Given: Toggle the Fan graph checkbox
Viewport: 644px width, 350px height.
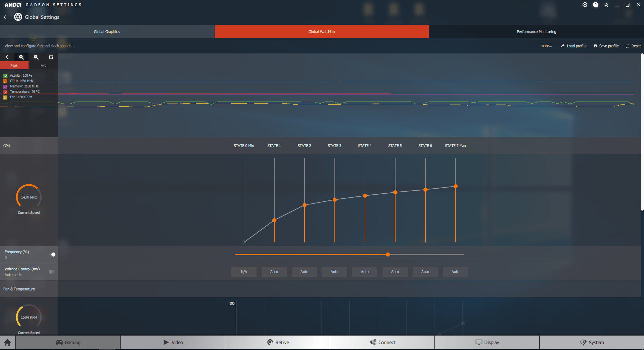Looking at the screenshot, I should coord(5,97).
